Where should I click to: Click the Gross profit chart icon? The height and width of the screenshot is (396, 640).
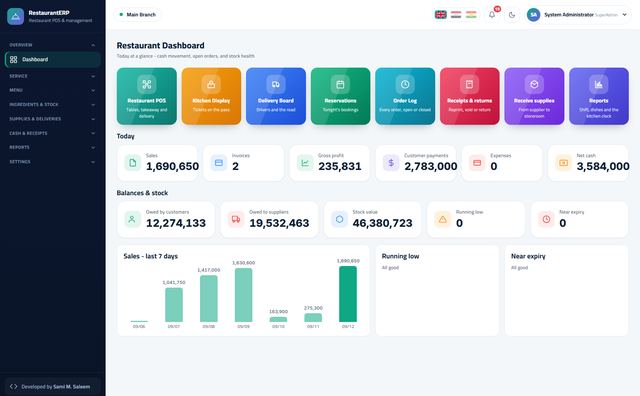click(x=305, y=163)
